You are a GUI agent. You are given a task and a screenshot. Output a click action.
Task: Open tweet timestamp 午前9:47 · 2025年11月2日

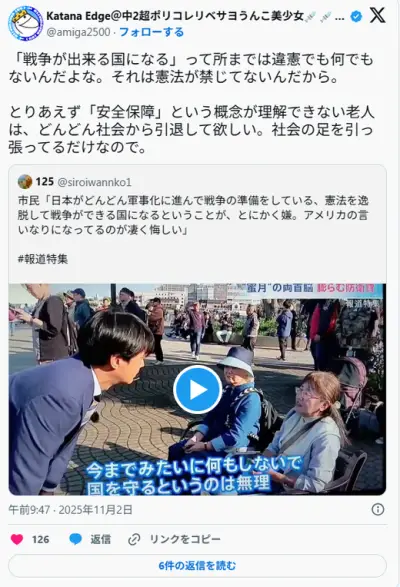point(70,510)
